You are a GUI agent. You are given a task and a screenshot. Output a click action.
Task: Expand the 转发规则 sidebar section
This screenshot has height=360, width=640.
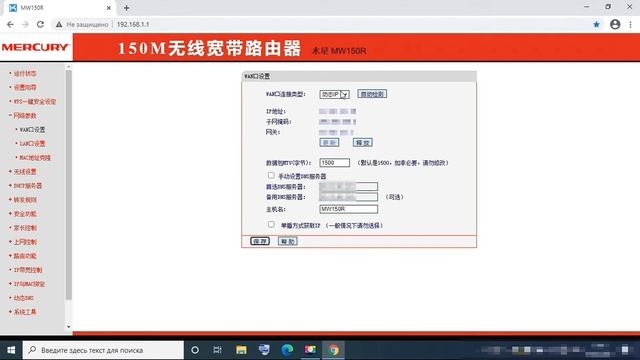(x=24, y=200)
